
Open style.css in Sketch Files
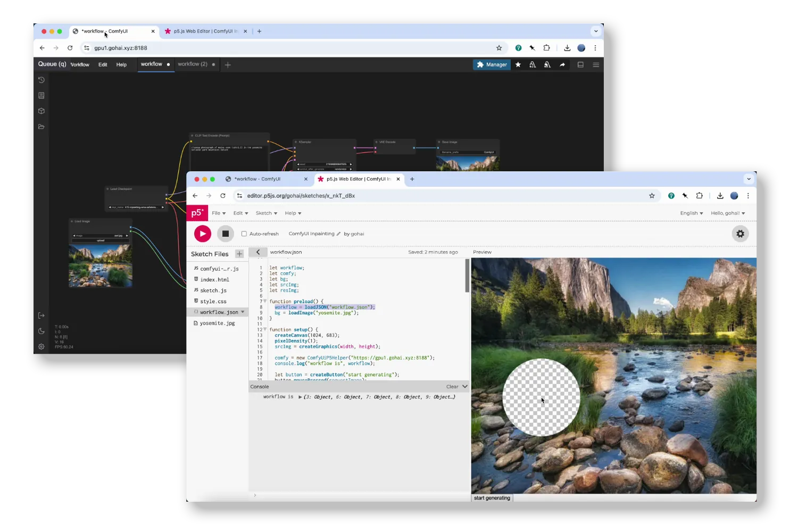(213, 301)
